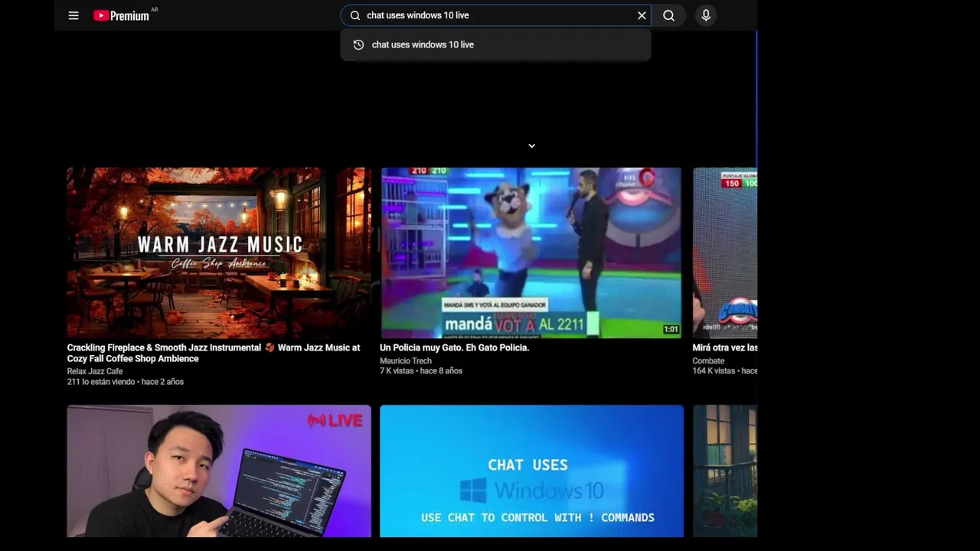Open the Combate video thumbnail

click(x=725, y=253)
